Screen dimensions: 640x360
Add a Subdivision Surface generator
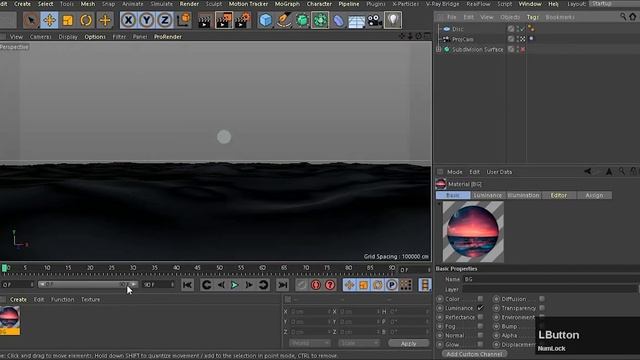click(x=302, y=20)
